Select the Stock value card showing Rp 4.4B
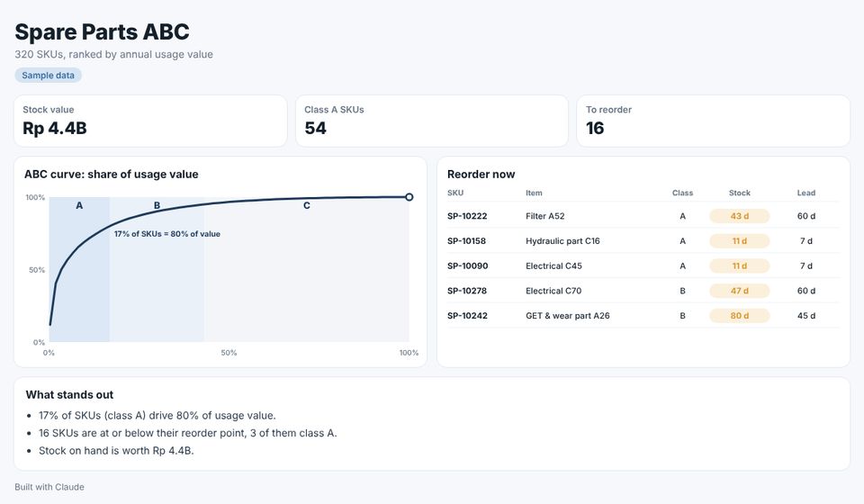Image resolution: width=864 pixels, height=504 pixels. click(150, 121)
